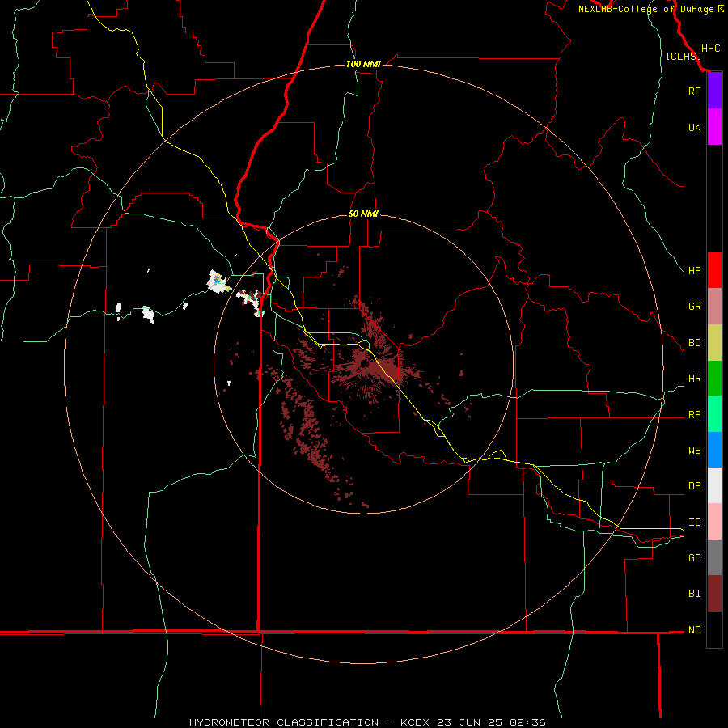Click the [CLAS] label
Screen dimensions: 728x728
point(684,56)
